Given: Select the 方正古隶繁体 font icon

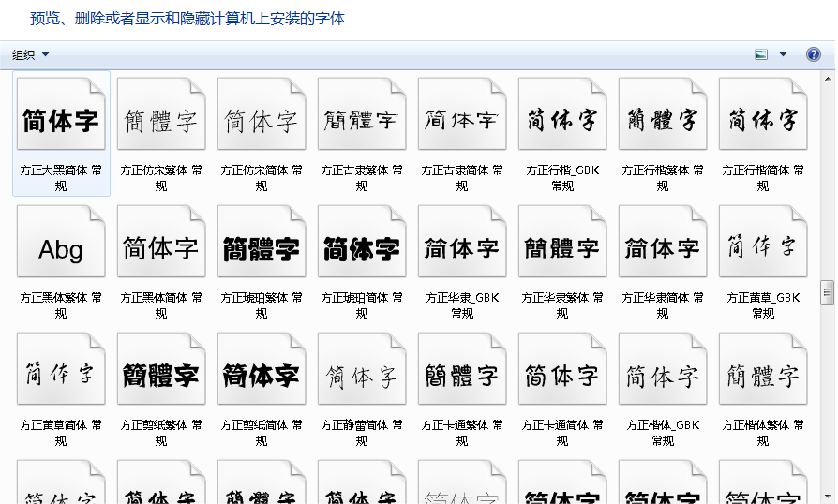Looking at the screenshot, I should pyautogui.click(x=362, y=113).
